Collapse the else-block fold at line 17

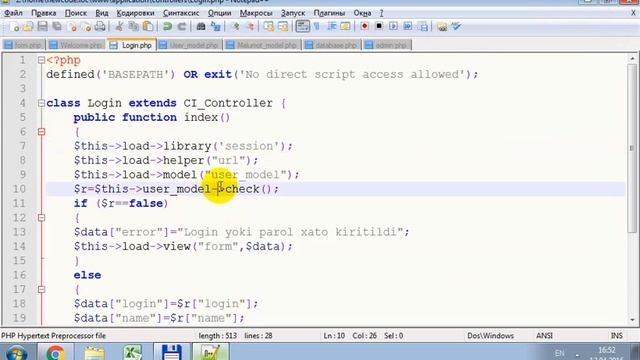point(41,289)
